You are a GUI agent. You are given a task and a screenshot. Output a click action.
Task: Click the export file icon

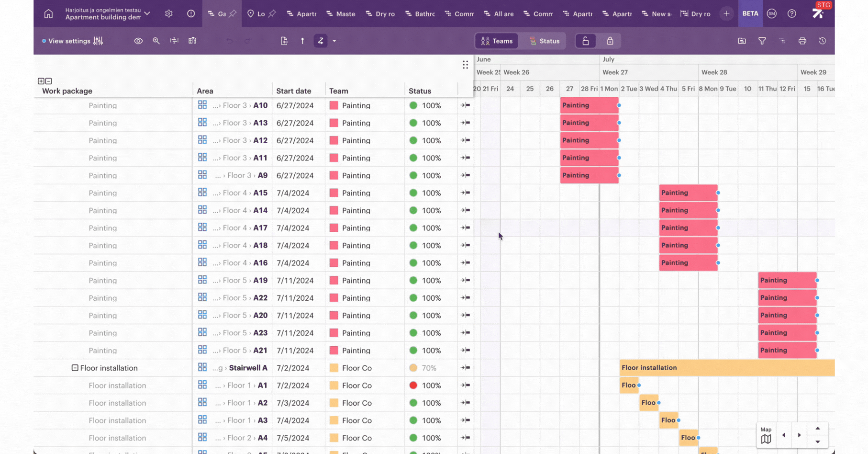tap(284, 41)
